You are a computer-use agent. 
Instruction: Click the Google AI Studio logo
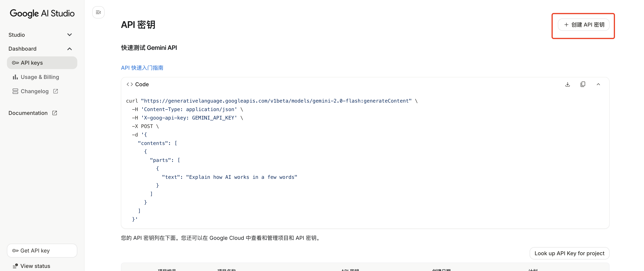(x=42, y=13)
